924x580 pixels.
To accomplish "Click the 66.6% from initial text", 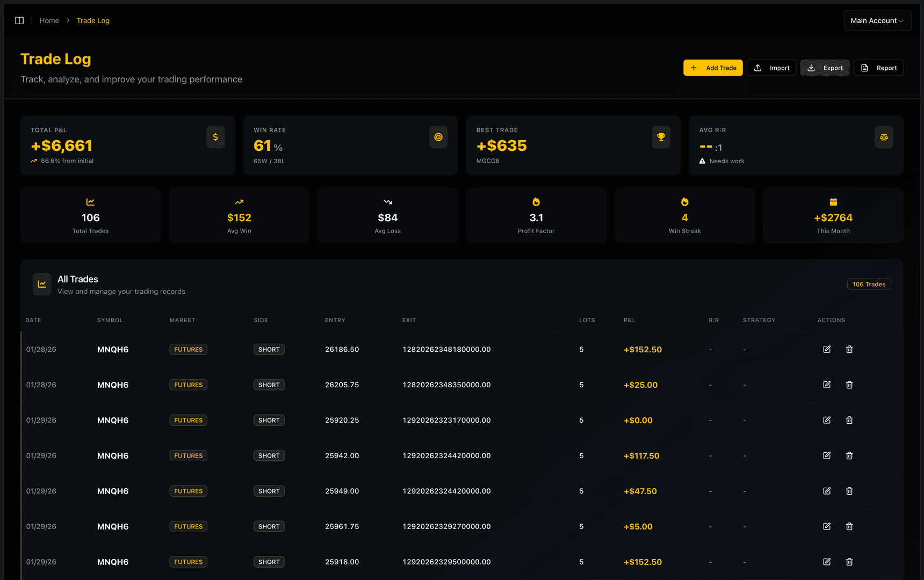I will [67, 161].
